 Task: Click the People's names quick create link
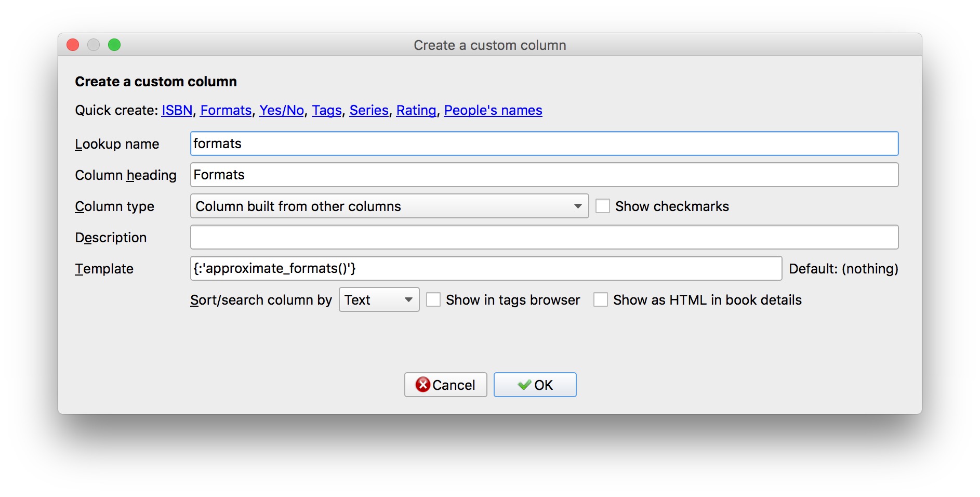pos(493,110)
